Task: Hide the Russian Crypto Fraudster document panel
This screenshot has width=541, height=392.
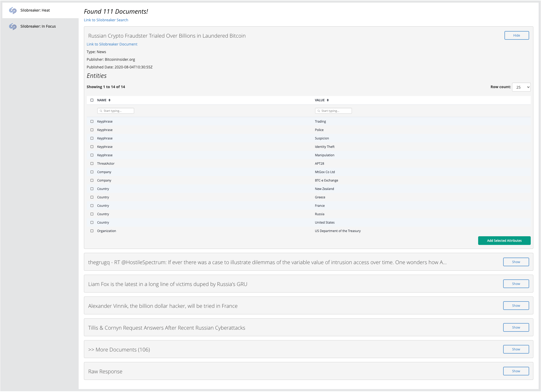Action: tap(517, 36)
